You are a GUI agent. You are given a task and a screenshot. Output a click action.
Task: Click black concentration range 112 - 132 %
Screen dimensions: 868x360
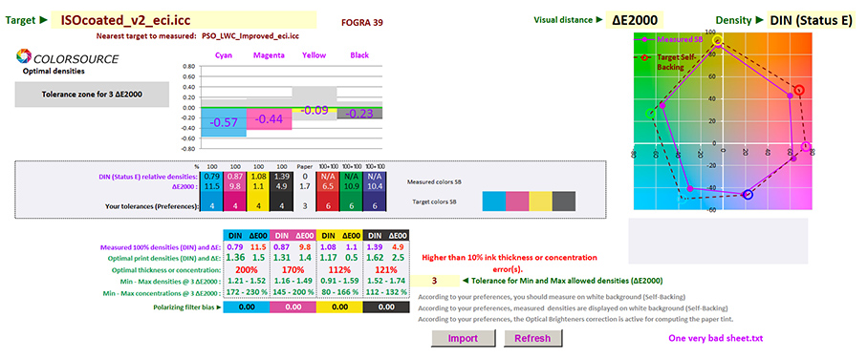(386, 291)
